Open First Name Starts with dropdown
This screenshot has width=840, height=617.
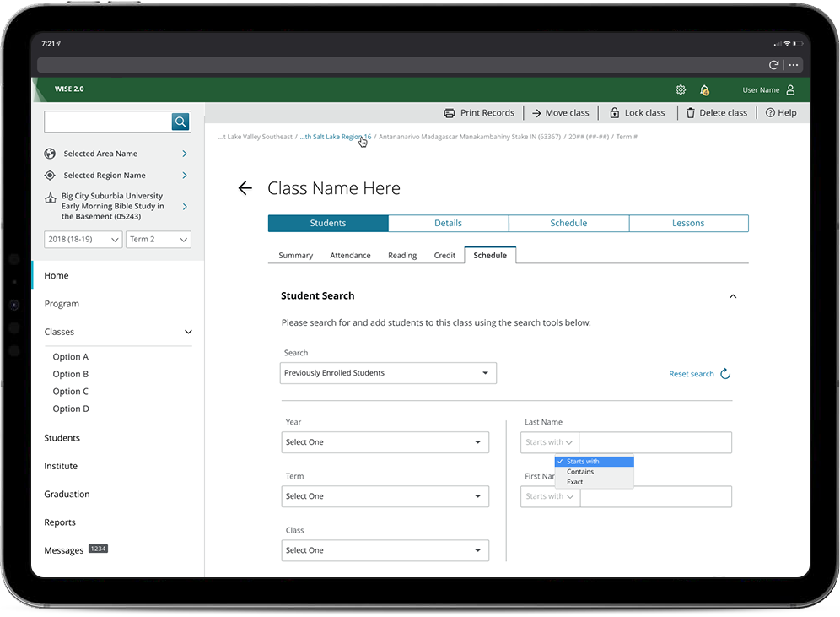point(550,496)
